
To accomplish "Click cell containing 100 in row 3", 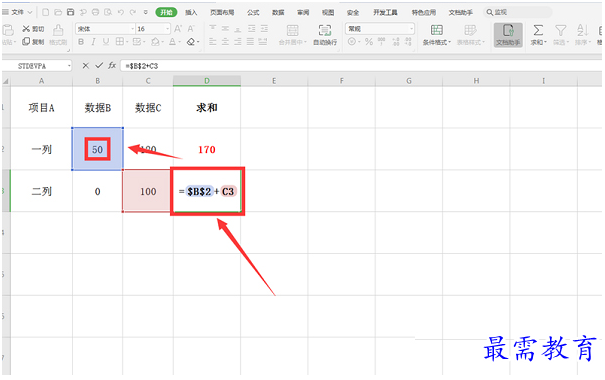I will 148,191.
